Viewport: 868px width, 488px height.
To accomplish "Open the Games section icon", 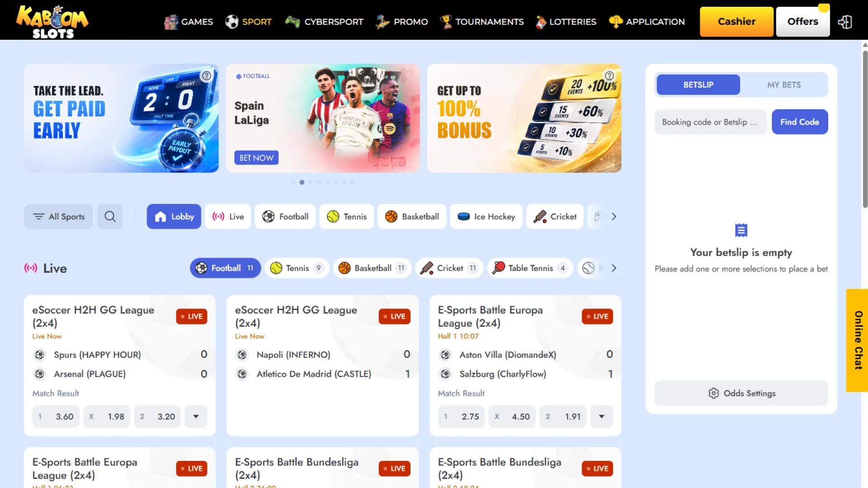I will (x=171, y=22).
